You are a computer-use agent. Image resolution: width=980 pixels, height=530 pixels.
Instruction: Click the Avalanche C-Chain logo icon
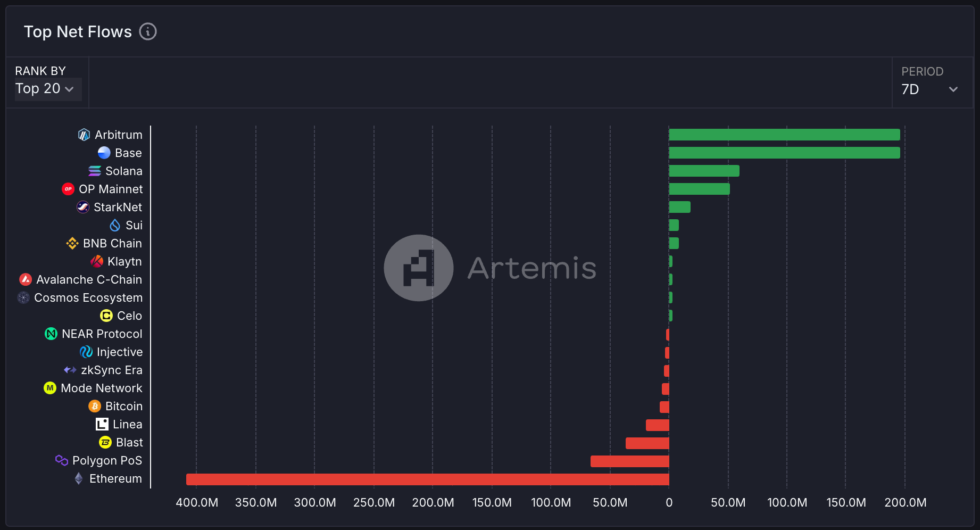click(x=26, y=279)
